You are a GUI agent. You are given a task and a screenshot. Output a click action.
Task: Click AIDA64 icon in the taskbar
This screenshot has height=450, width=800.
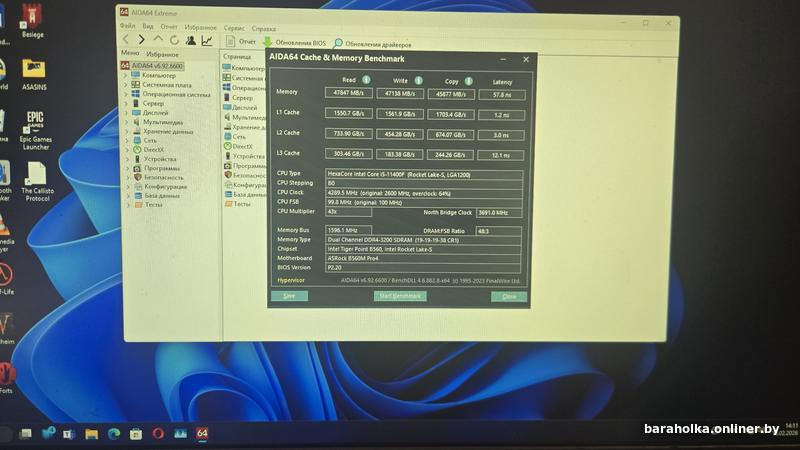click(202, 434)
